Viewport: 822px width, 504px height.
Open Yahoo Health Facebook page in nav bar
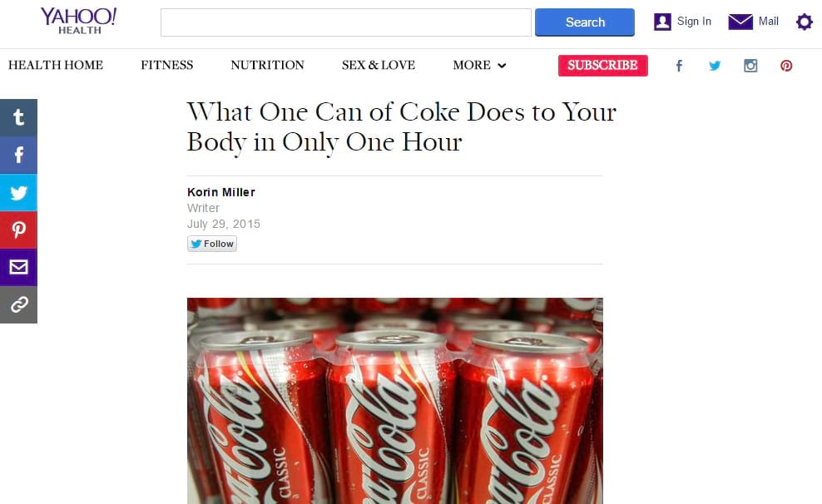click(x=679, y=66)
